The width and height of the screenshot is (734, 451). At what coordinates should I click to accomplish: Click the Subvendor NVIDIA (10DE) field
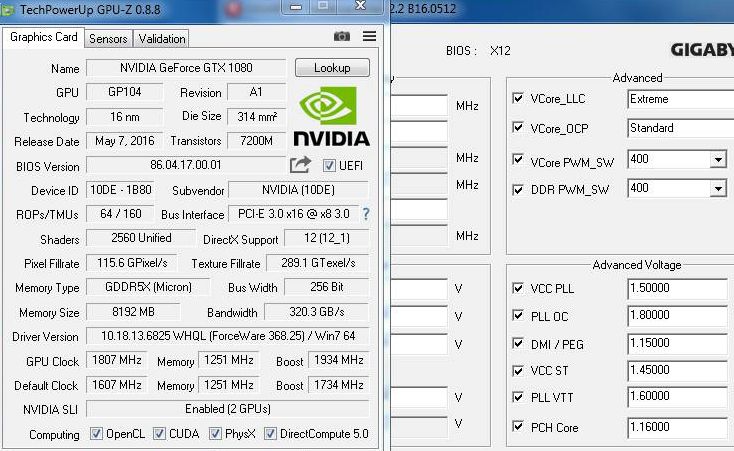click(298, 190)
